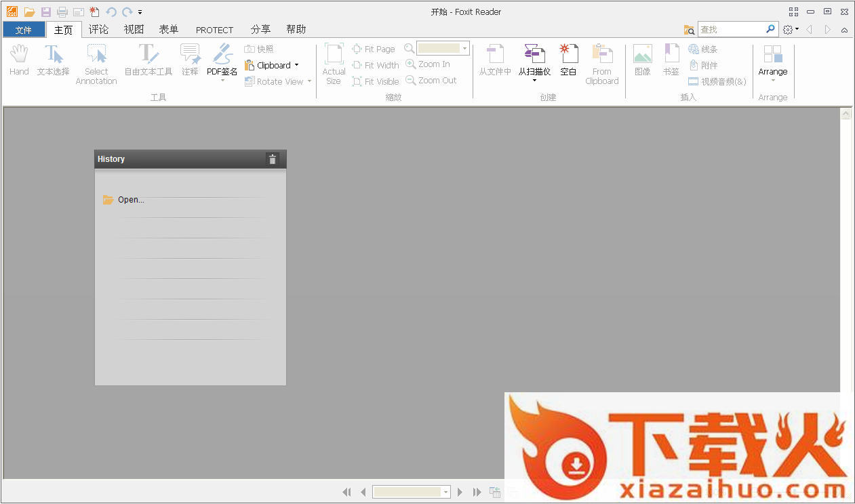
Task: Insert an 图像 image
Action: point(642,60)
